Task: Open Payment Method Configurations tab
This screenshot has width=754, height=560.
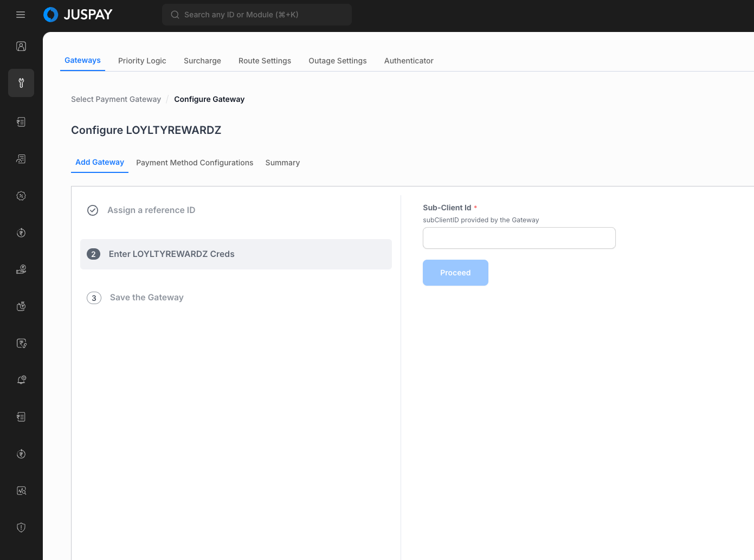Action: point(195,163)
